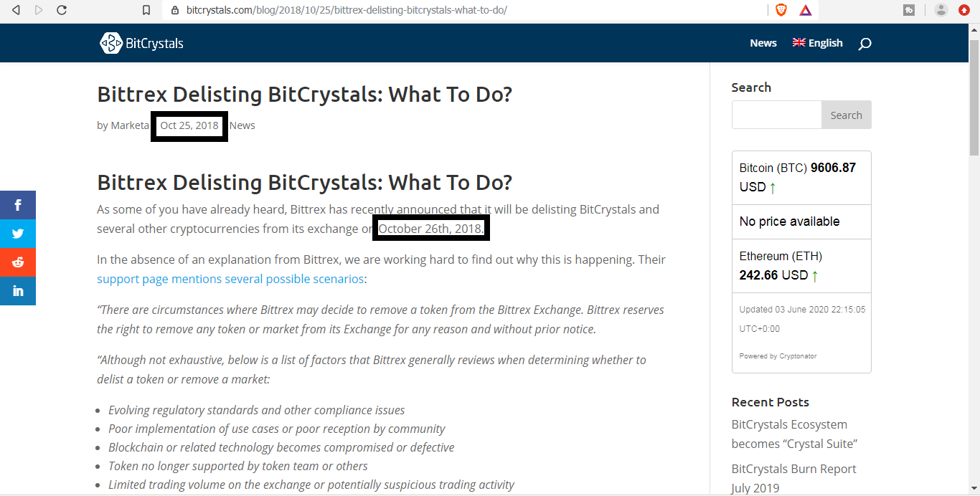Image resolution: width=980 pixels, height=496 pixels.
Task: Reload the page with the refresh icon
Action: click(62, 10)
